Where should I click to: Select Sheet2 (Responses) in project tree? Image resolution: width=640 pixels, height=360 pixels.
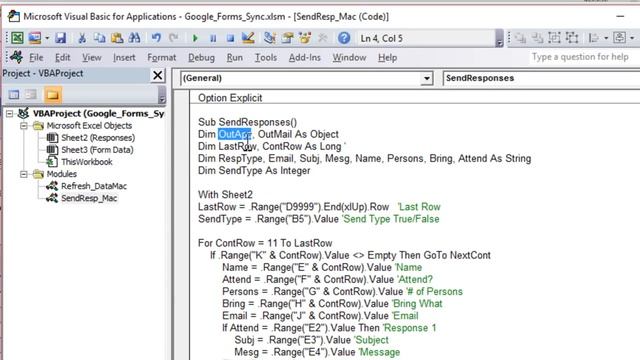coord(98,138)
